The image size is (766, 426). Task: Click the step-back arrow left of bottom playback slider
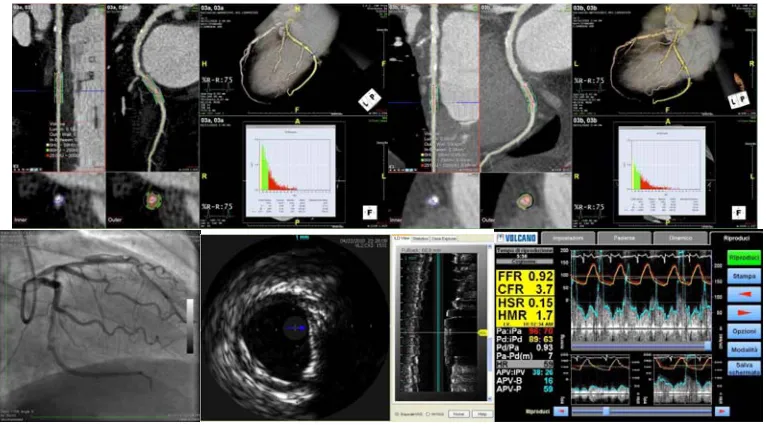tap(561, 412)
